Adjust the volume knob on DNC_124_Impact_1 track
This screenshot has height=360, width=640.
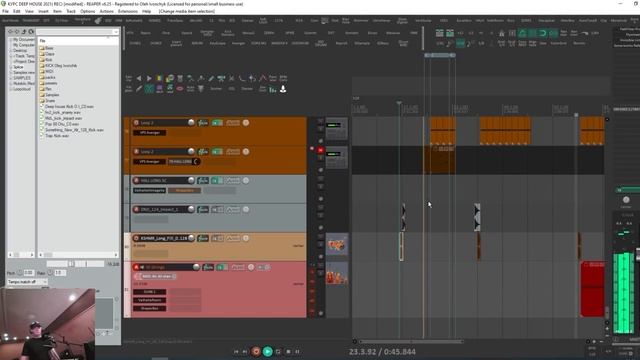click(x=191, y=209)
